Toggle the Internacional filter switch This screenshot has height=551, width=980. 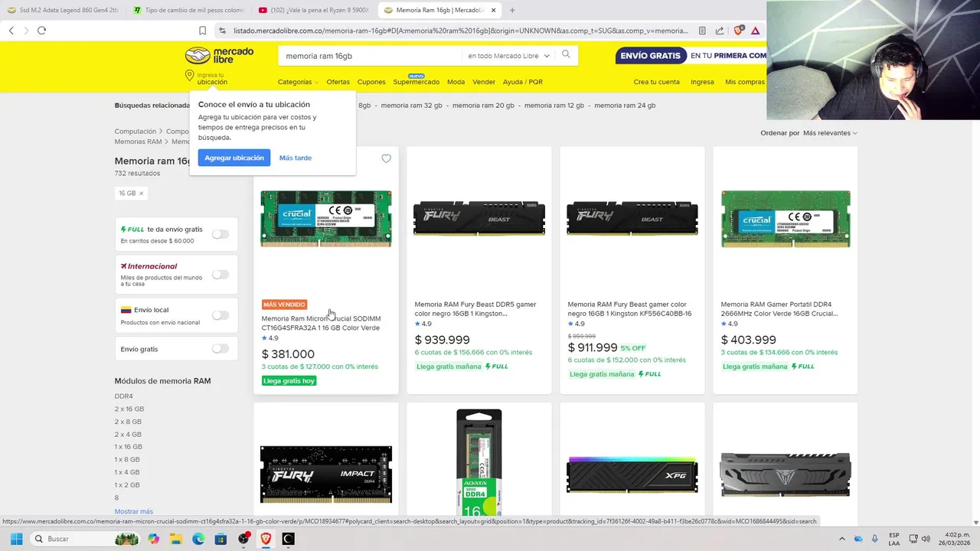point(220,274)
